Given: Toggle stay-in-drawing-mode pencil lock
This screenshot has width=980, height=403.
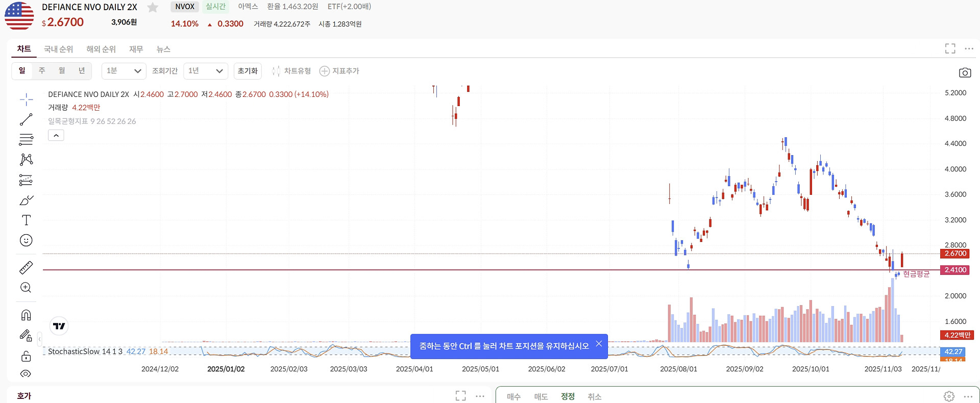Looking at the screenshot, I should pos(26,335).
